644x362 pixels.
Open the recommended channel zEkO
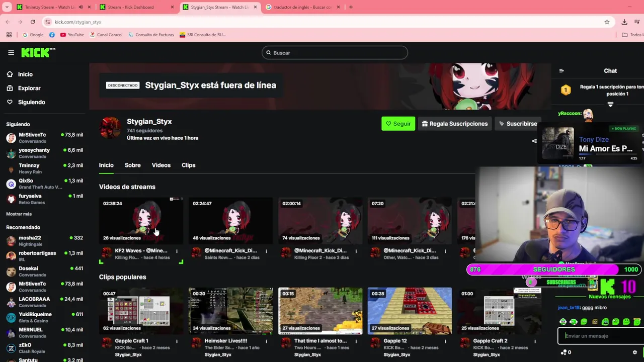[44, 348]
